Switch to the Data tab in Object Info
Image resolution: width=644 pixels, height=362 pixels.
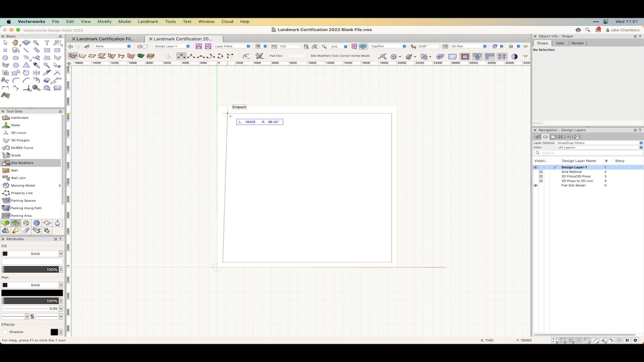pos(560,43)
